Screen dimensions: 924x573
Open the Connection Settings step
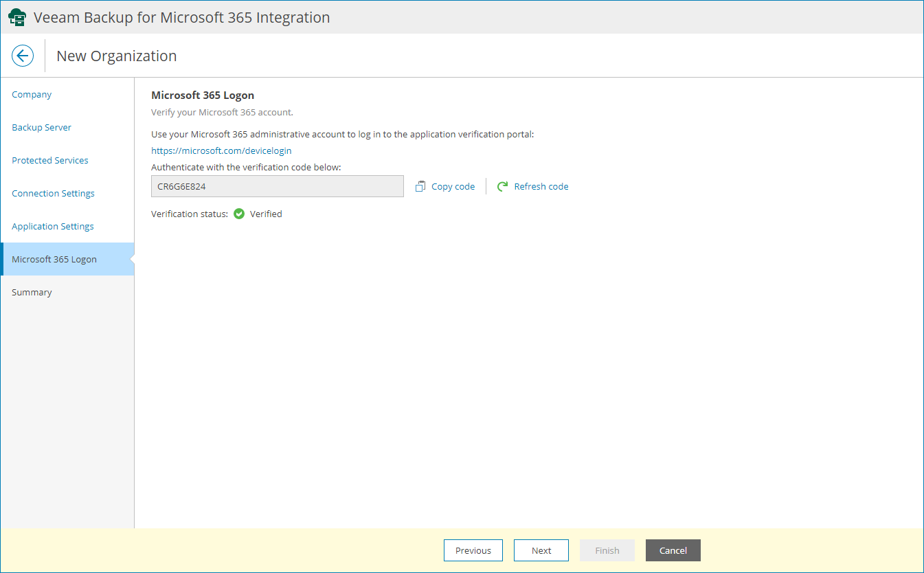click(53, 193)
